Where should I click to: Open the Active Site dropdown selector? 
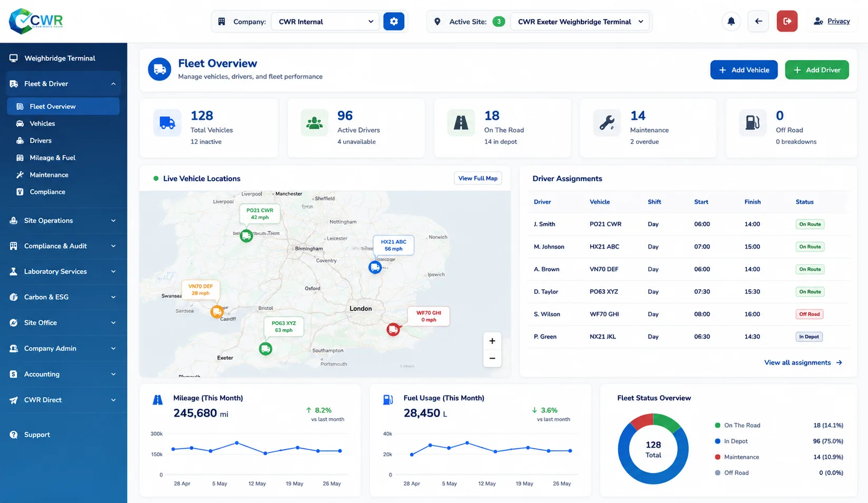pyautogui.click(x=580, y=22)
